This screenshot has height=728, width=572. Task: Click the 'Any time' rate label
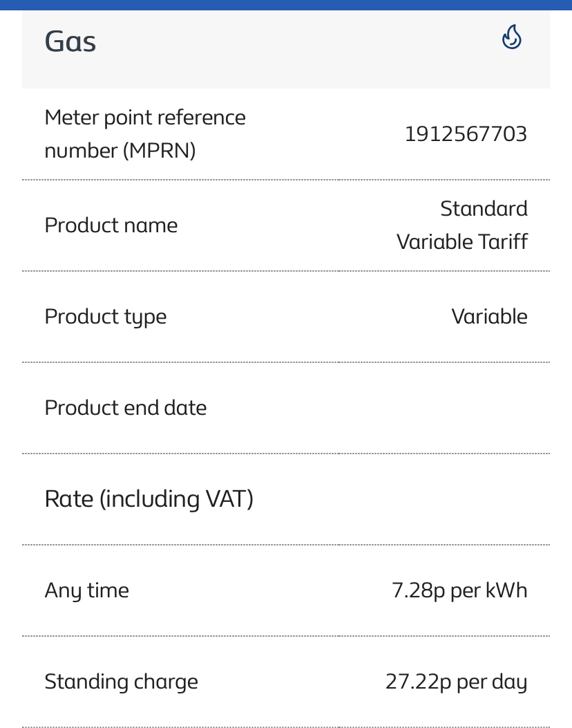[x=87, y=590]
